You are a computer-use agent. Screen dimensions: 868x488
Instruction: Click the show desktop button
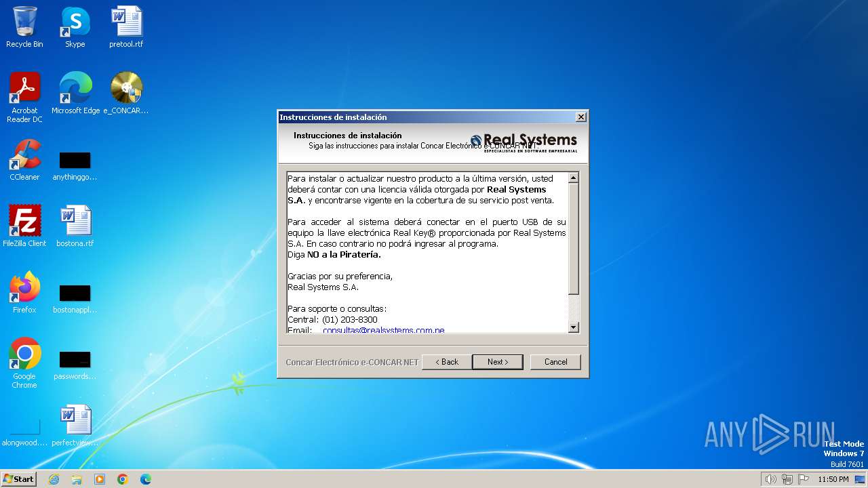pyautogui.click(x=861, y=479)
